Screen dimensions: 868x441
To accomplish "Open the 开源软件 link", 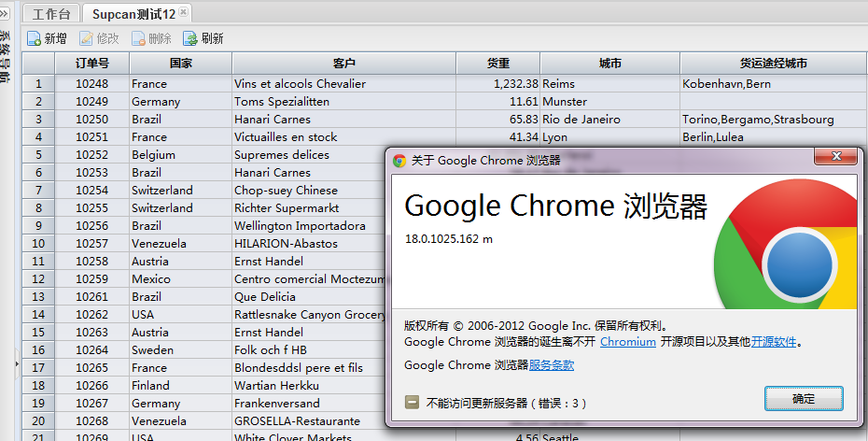I will [x=774, y=342].
